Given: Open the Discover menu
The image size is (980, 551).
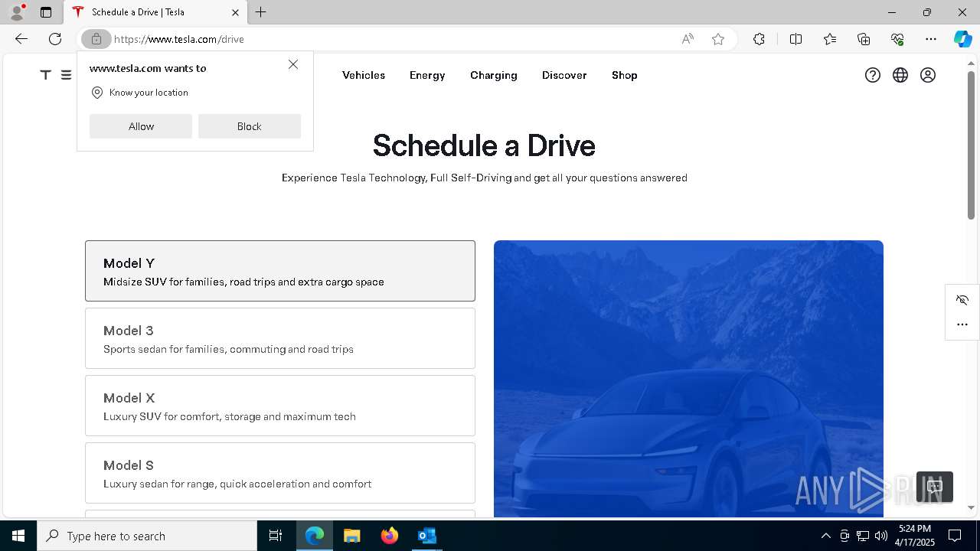Looking at the screenshot, I should 564,75.
